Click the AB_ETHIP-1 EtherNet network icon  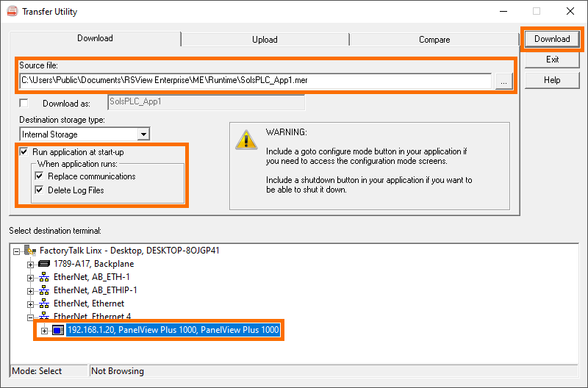44,290
